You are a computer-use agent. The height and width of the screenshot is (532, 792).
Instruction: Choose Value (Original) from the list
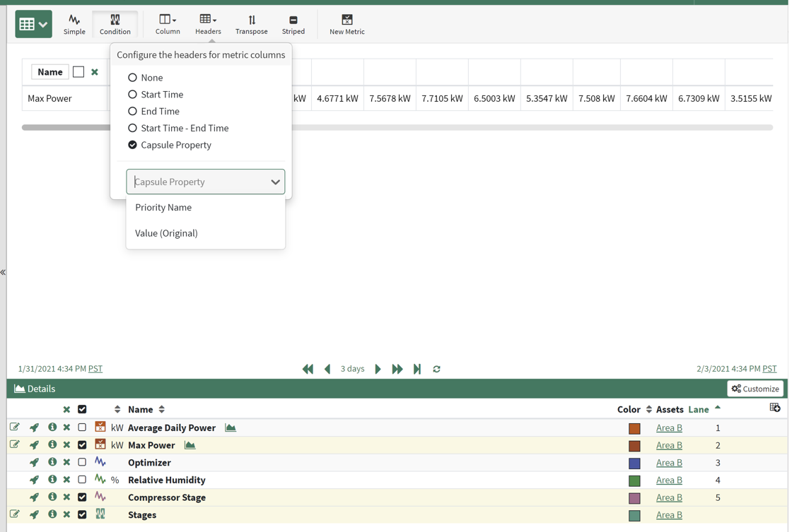pos(166,233)
